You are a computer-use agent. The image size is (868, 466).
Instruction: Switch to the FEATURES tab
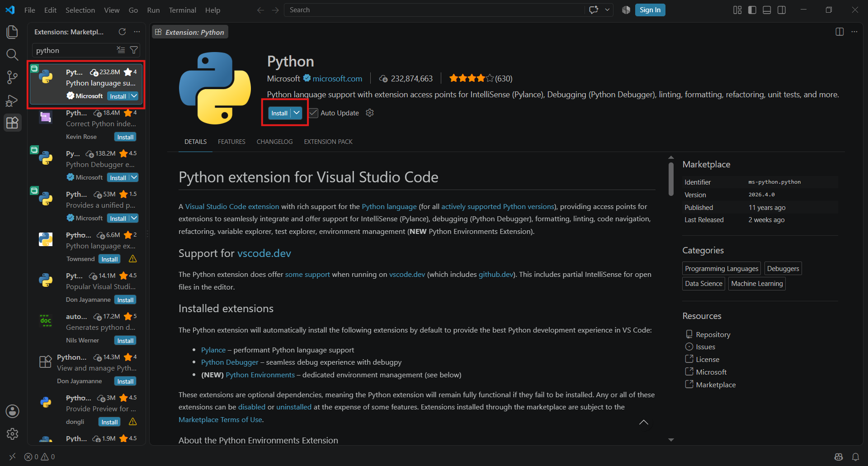(231, 142)
